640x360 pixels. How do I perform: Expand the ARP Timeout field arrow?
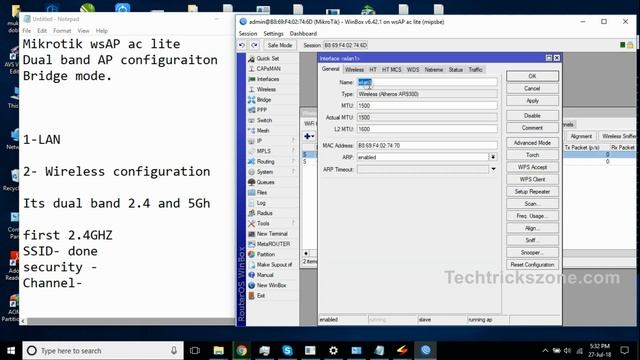click(x=493, y=169)
